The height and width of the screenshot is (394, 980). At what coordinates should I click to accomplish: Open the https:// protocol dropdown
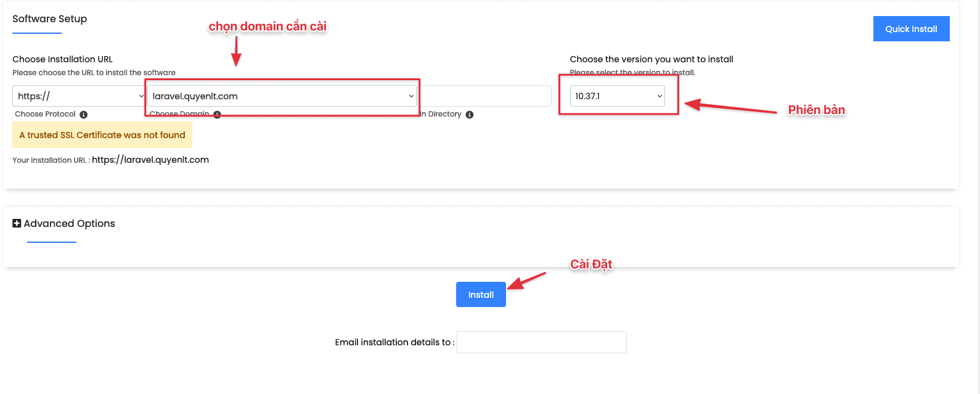pos(79,96)
